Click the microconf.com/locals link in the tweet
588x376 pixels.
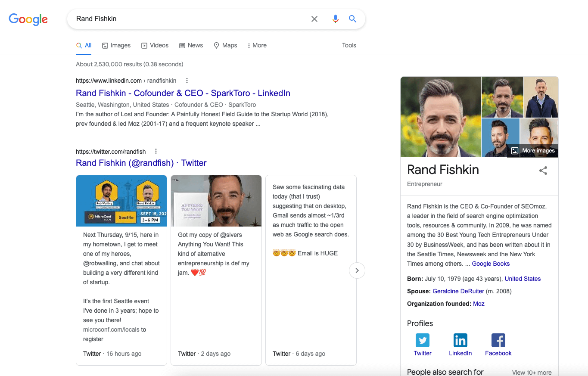[111, 329]
